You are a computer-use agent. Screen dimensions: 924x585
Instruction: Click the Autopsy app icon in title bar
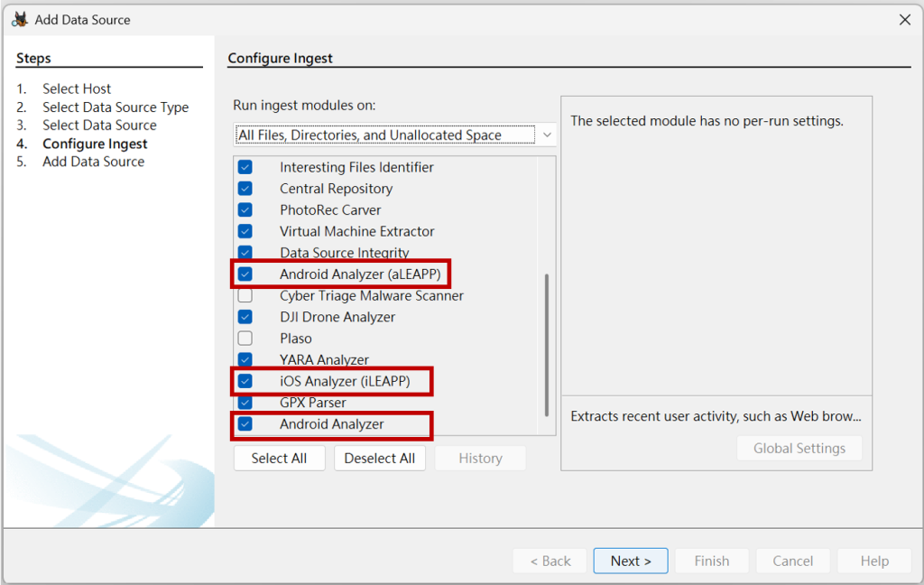pos(20,20)
